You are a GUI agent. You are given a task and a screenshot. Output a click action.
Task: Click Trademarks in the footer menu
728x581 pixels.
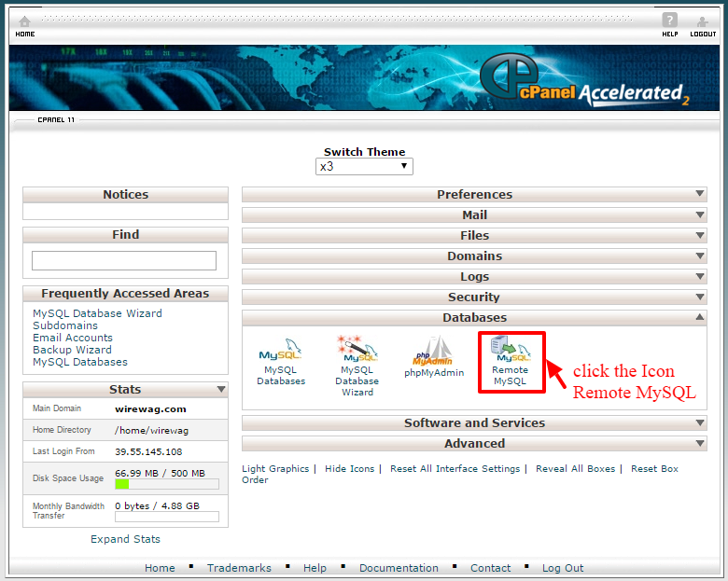239,568
